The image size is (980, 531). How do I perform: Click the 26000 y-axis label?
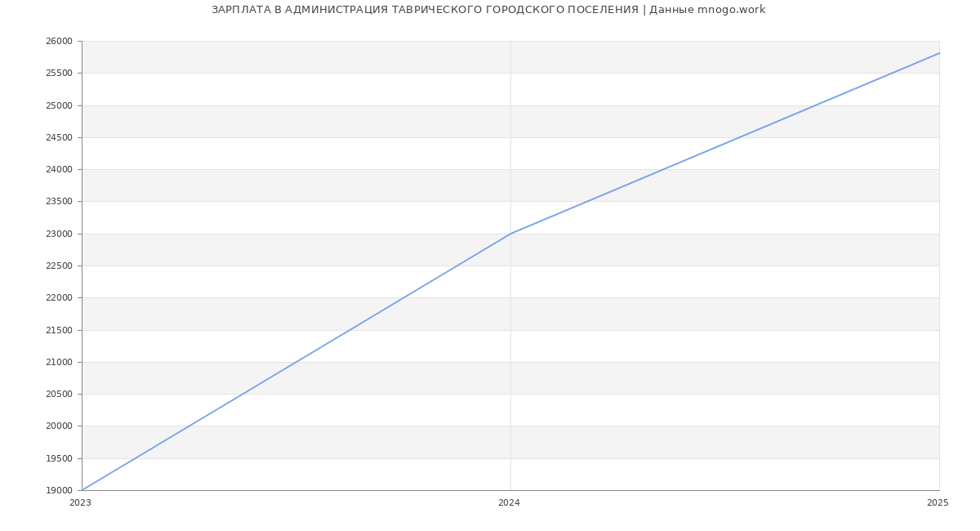pos(59,42)
